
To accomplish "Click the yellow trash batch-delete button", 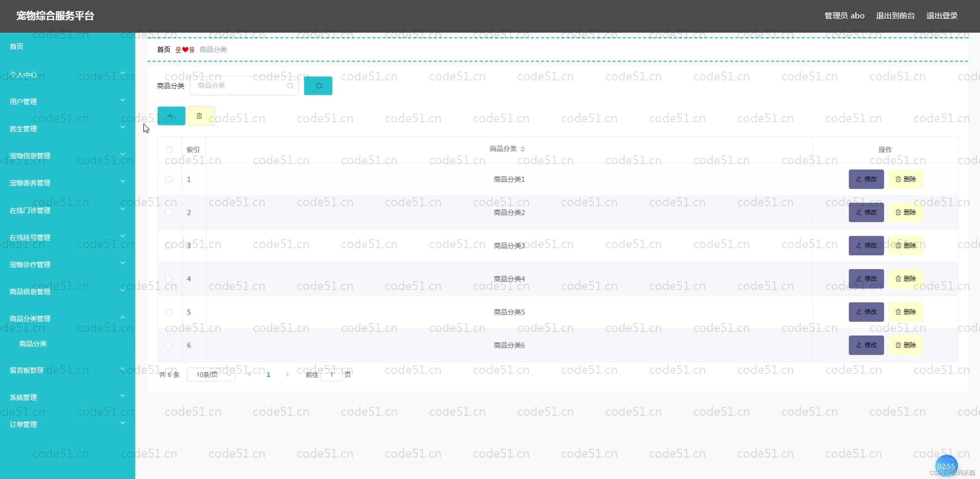I will (x=200, y=116).
